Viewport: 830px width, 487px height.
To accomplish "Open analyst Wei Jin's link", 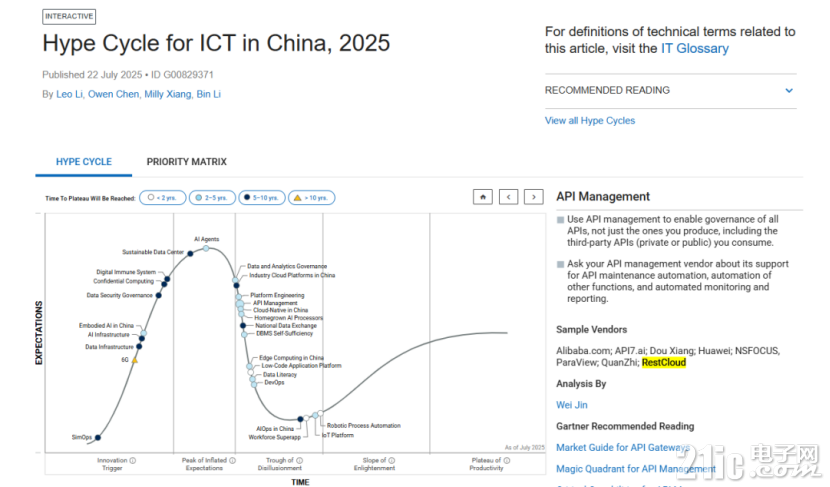I will pos(572,405).
